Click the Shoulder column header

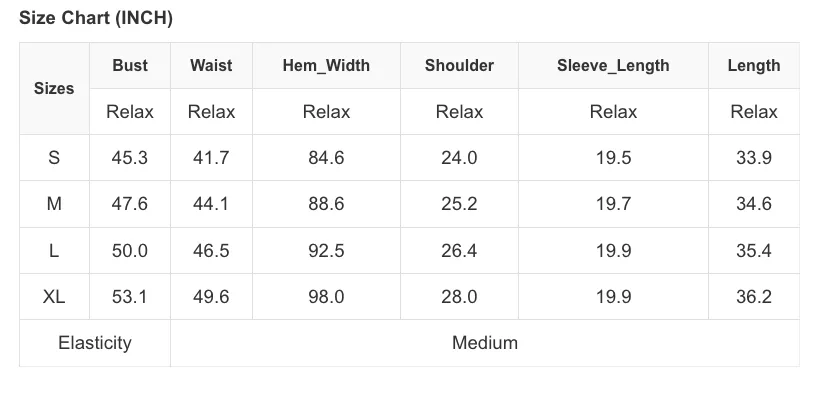point(459,66)
